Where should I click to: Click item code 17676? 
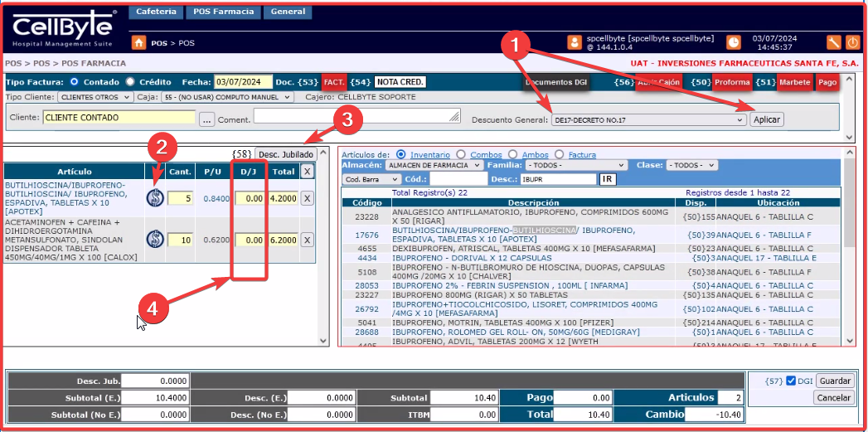[x=366, y=235]
